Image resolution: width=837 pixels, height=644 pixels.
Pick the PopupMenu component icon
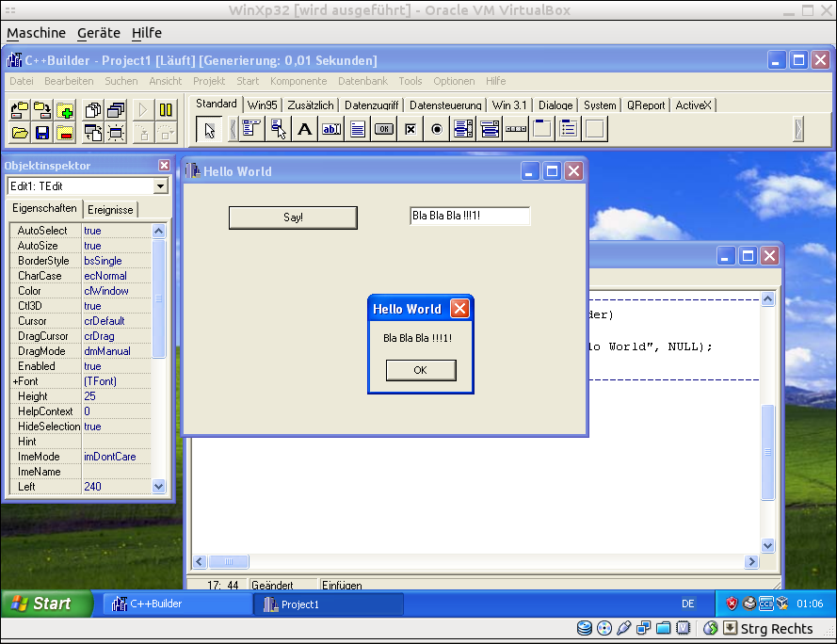278,129
